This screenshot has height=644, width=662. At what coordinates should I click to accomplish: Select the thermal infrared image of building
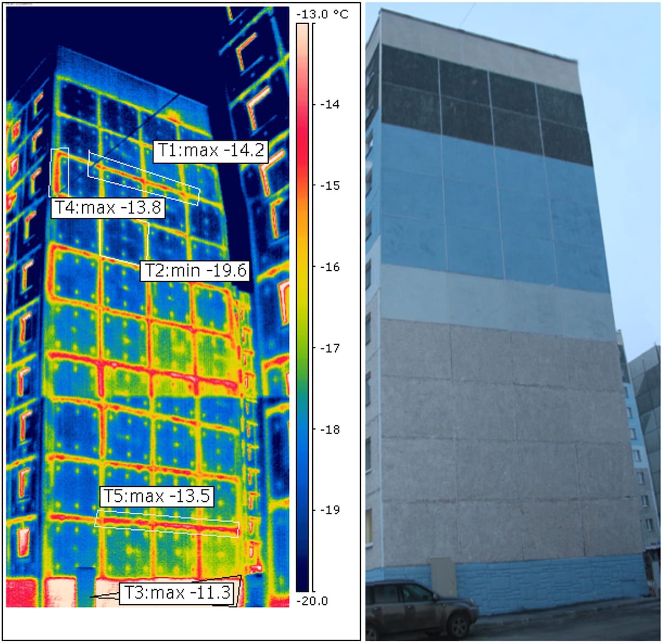click(x=148, y=307)
